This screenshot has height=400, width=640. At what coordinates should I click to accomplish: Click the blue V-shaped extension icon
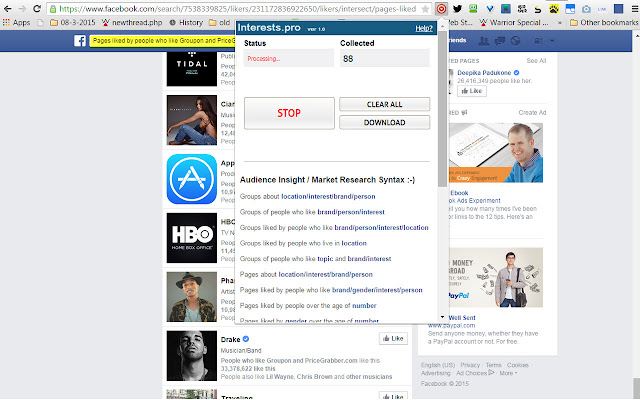pos(490,9)
